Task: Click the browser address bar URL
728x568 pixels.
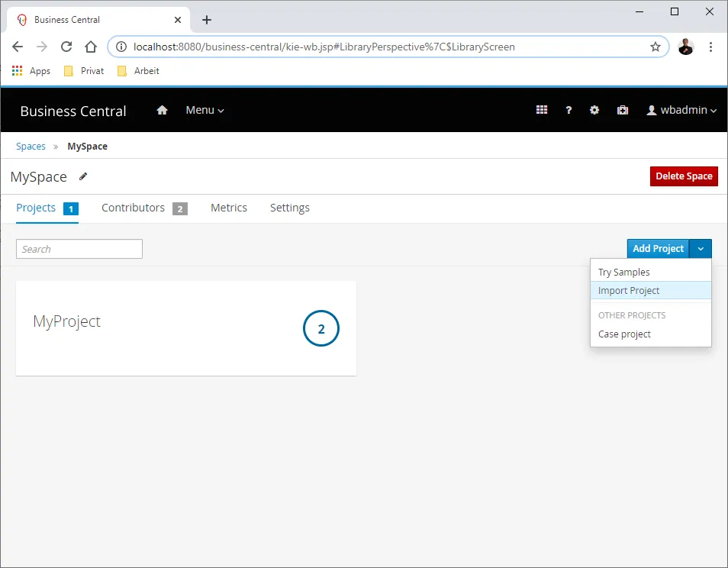Action: pyautogui.click(x=324, y=47)
